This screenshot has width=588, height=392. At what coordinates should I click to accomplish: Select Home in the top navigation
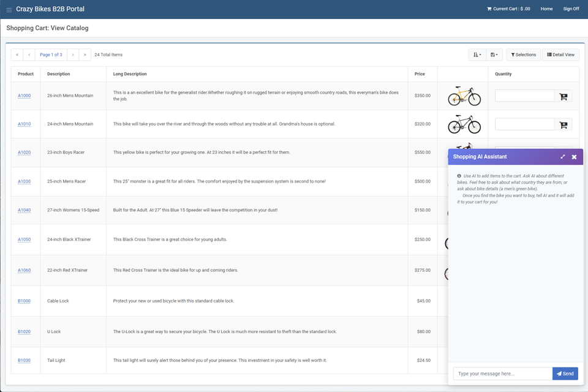tap(546, 9)
